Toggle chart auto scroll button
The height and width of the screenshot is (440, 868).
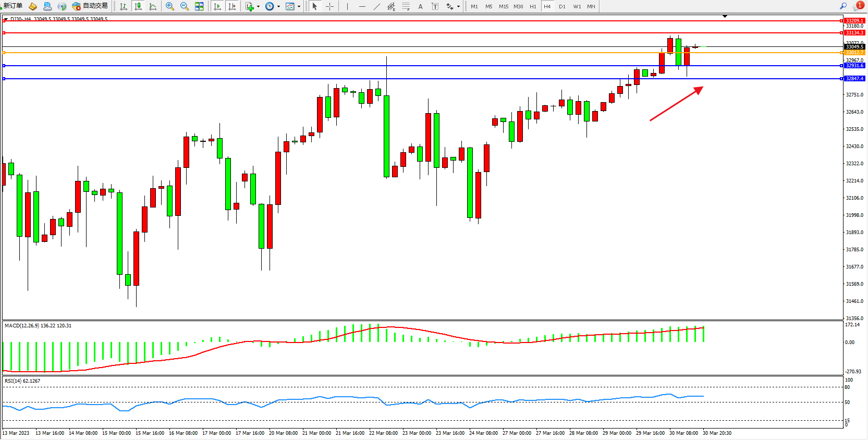(x=217, y=6)
